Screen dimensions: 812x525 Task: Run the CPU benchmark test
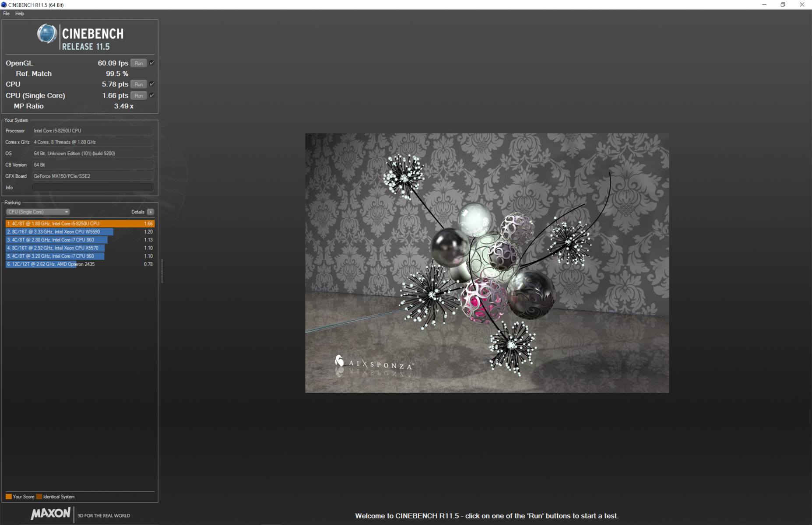point(139,84)
